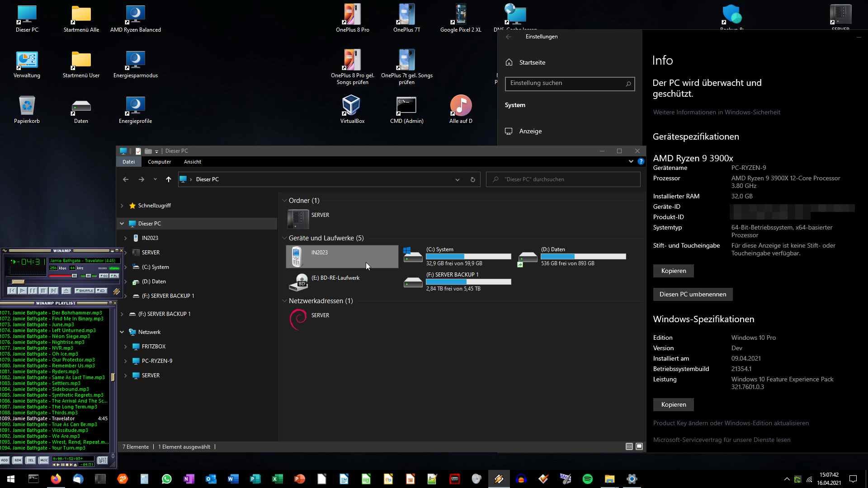
Task: Click Winamp volume slider handle
Action: 75,276
